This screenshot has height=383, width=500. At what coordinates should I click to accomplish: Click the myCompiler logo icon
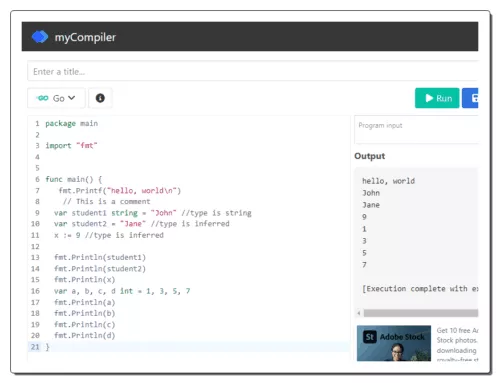pyautogui.click(x=40, y=37)
